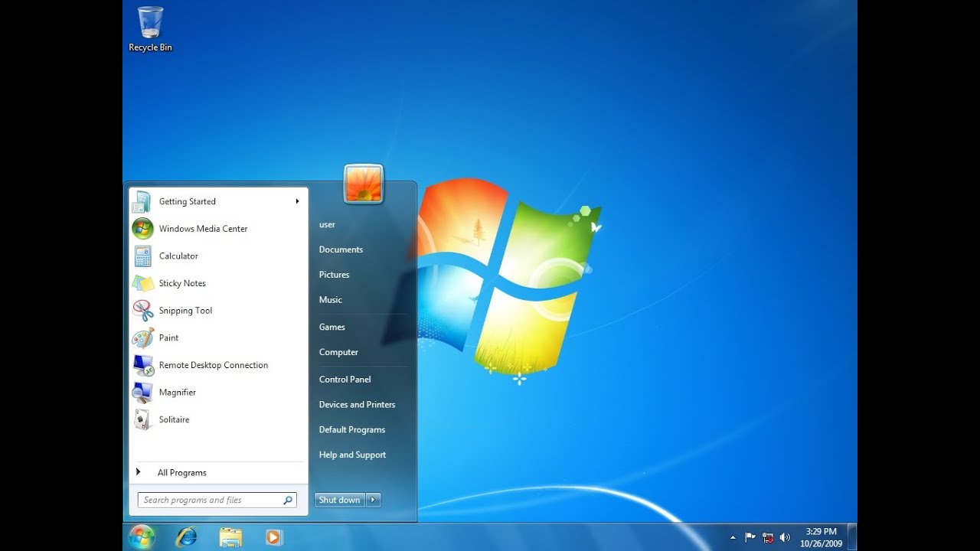Click the Sticky Notes label
This screenshot has width=980, height=551.
pos(182,283)
